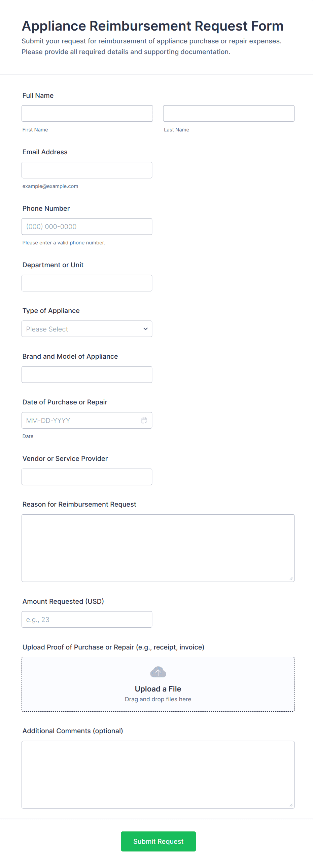This screenshot has width=313, height=868.
Task: Click the Additional Comments text area
Action: point(158,774)
